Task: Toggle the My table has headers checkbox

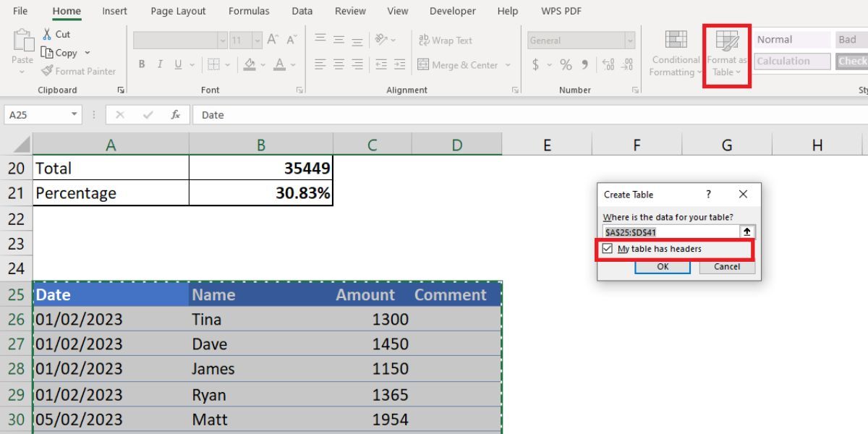Action: 608,249
